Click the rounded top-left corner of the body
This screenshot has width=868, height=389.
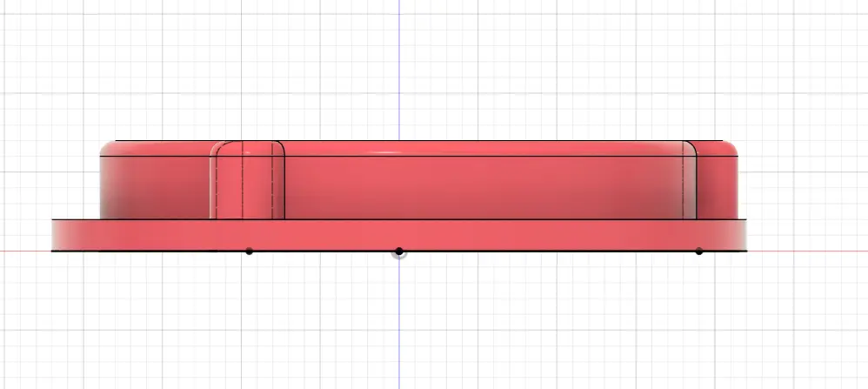coord(105,147)
